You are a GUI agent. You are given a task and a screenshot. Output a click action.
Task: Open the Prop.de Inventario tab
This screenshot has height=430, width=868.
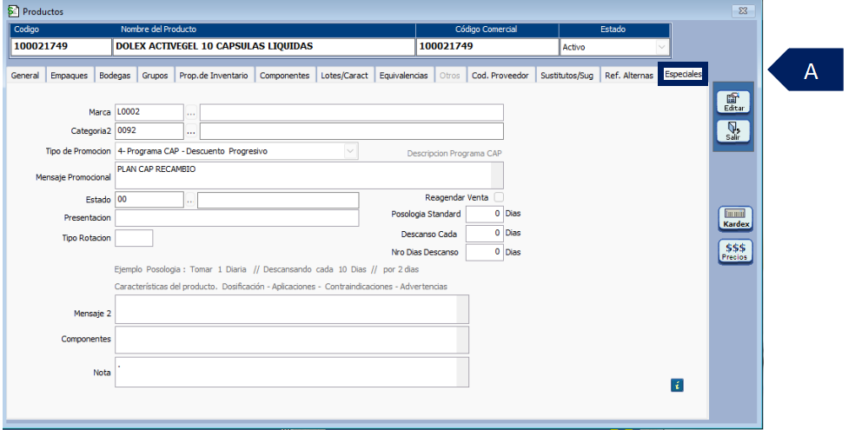(x=214, y=76)
